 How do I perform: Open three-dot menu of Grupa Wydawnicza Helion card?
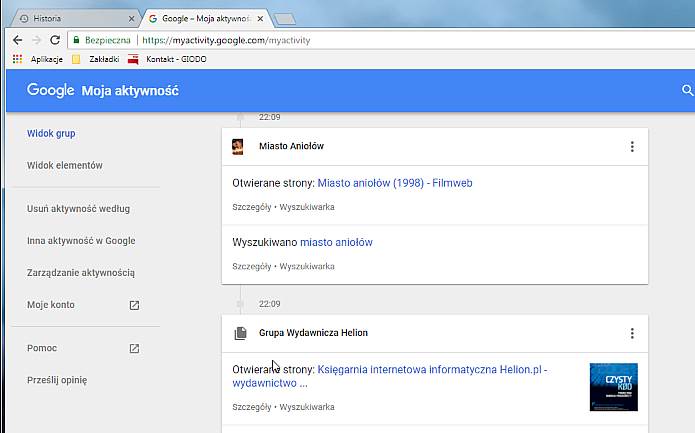point(632,333)
